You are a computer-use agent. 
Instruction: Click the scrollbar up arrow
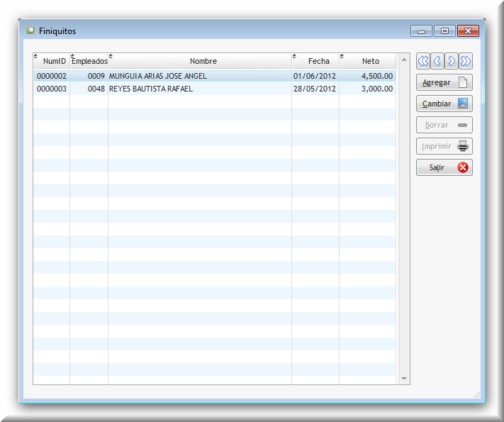pos(404,60)
